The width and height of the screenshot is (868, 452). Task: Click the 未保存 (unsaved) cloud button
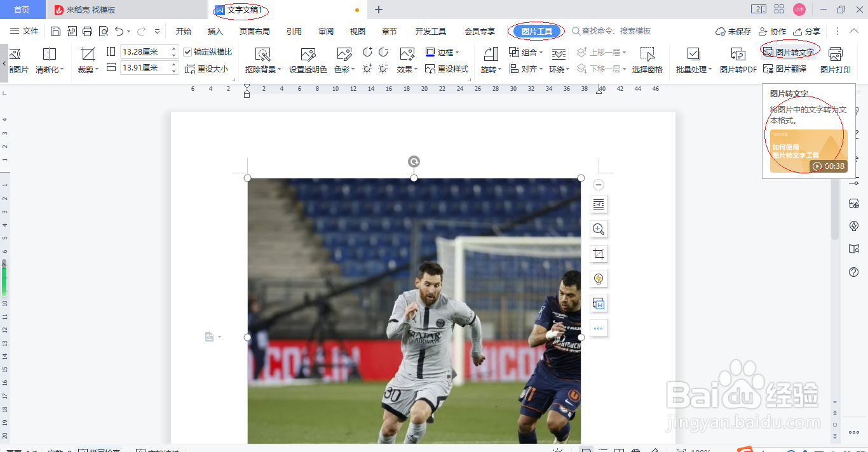[733, 31]
